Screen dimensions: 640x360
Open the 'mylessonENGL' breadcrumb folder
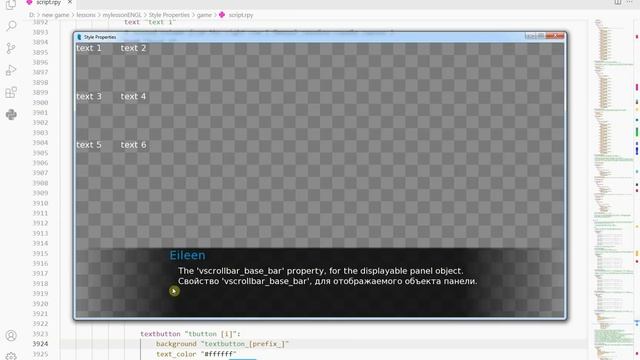point(122,15)
